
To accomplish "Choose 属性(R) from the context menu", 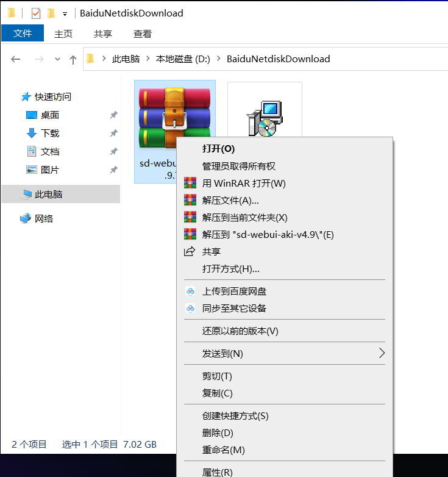I will [x=285, y=472].
